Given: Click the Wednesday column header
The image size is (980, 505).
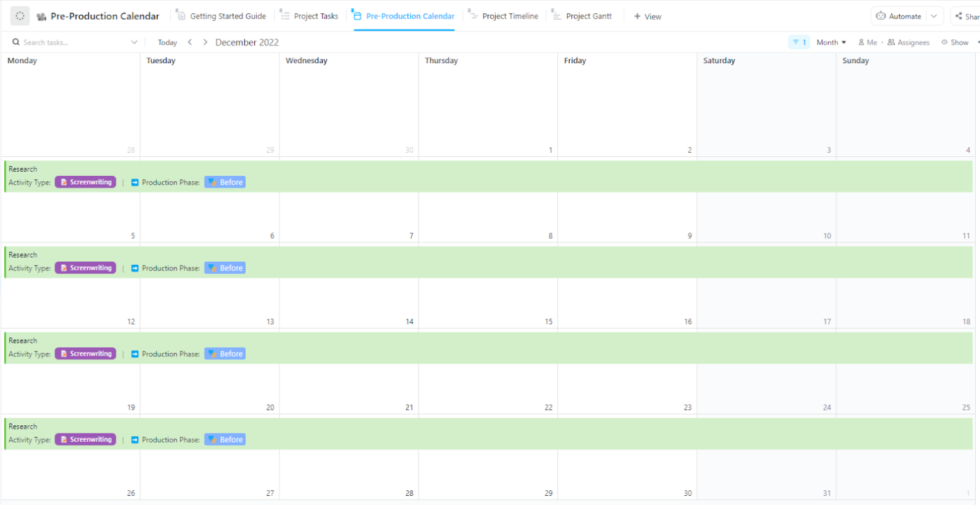Looking at the screenshot, I should pos(307,61).
